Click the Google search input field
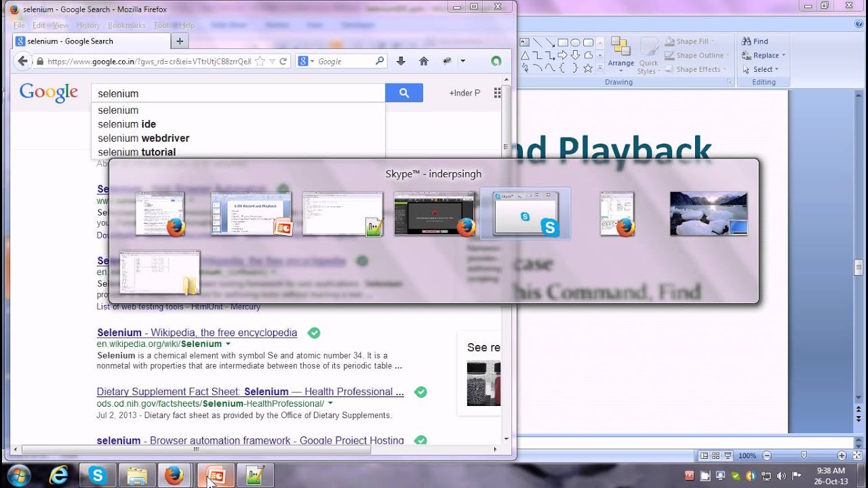 tap(238, 93)
